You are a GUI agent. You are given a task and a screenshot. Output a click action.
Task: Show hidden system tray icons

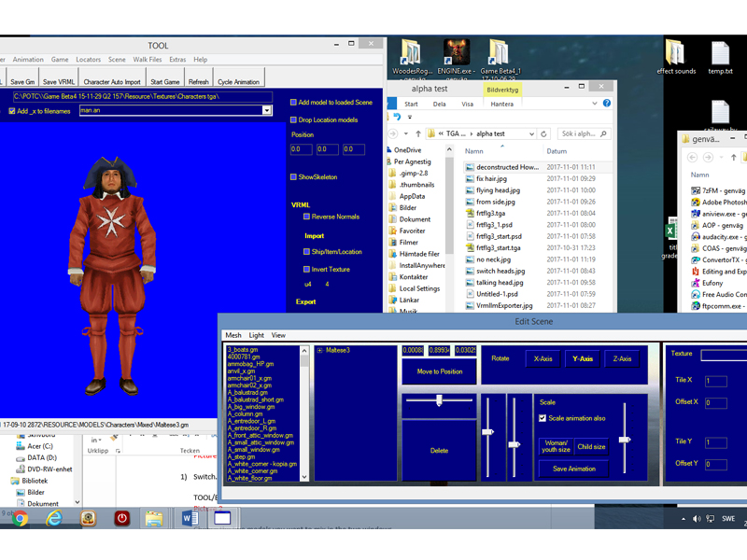[x=684, y=519]
